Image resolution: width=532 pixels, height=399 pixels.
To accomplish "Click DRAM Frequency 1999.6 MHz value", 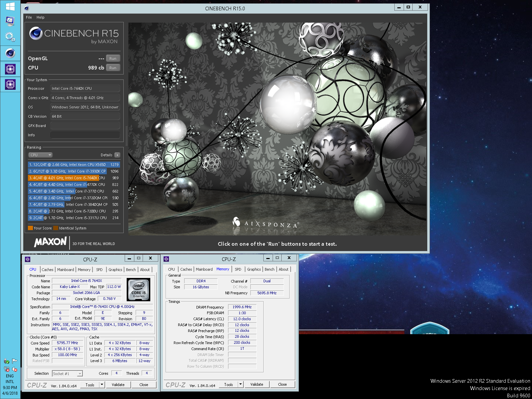I will pyautogui.click(x=242, y=307).
